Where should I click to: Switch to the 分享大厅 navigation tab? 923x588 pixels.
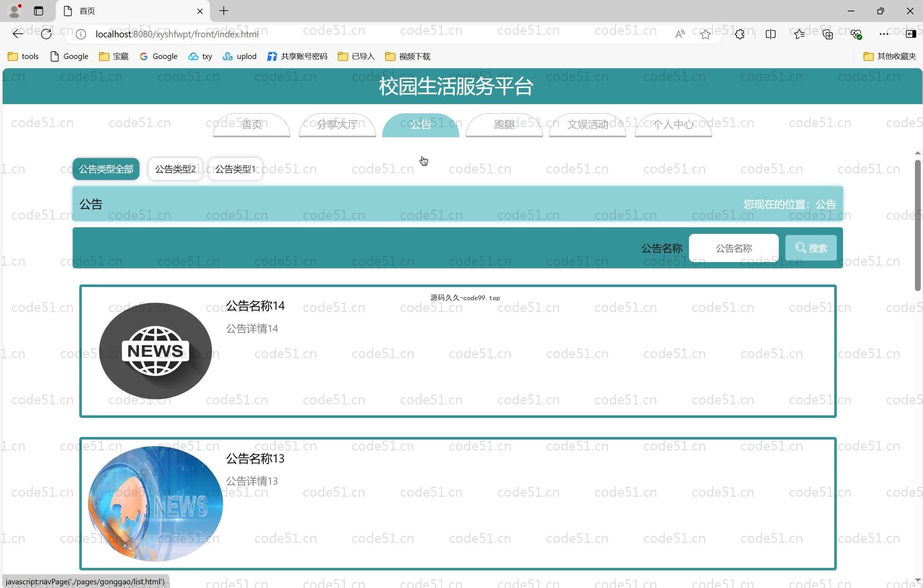[337, 125]
